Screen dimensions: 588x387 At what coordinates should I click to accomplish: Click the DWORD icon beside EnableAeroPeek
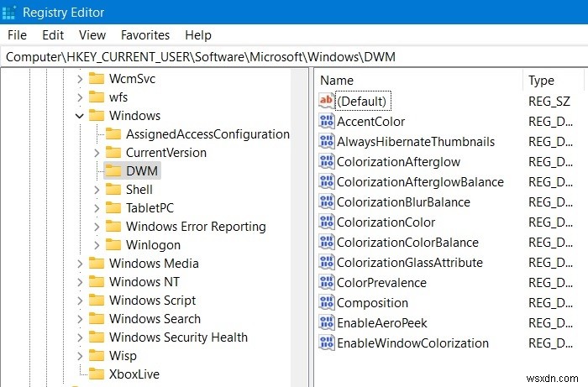tap(326, 323)
